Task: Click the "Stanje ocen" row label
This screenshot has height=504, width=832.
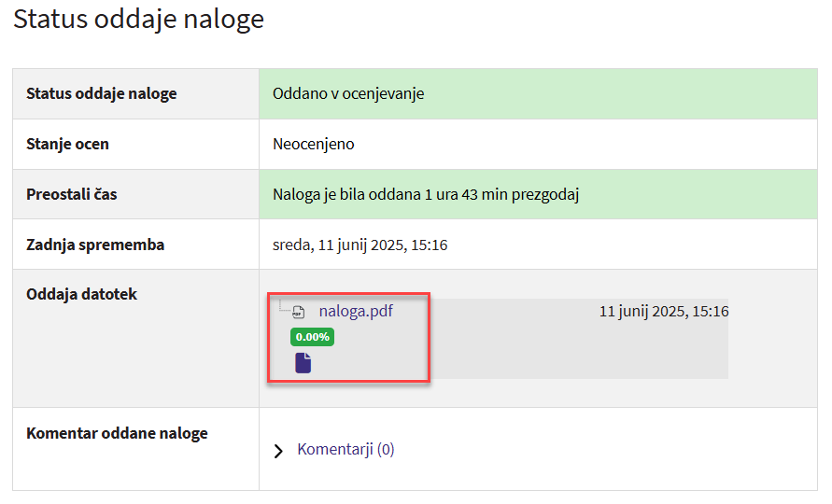Action: pyautogui.click(x=67, y=145)
